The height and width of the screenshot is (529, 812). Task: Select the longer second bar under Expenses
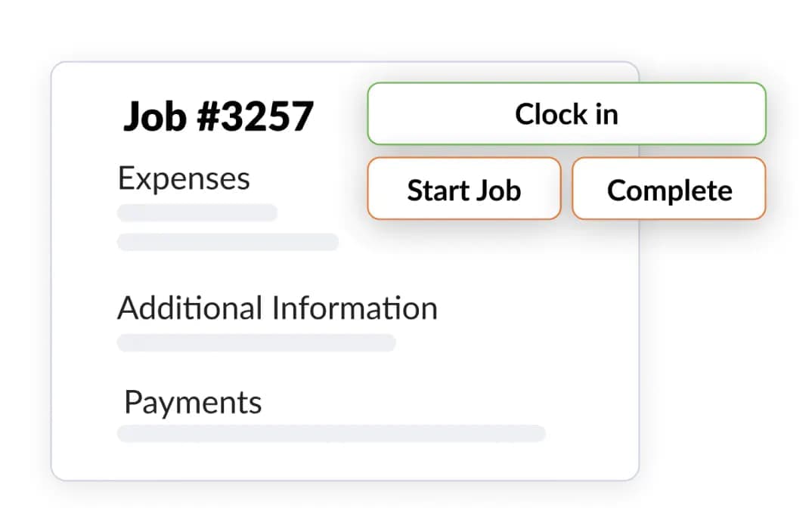[x=227, y=242]
